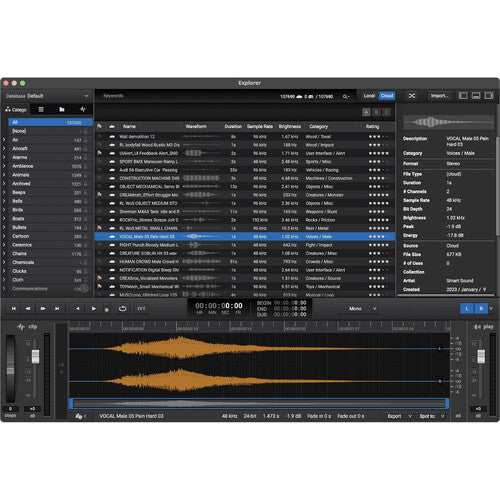Toggle the loop playback icon
The width and height of the screenshot is (500, 500).
[122, 309]
